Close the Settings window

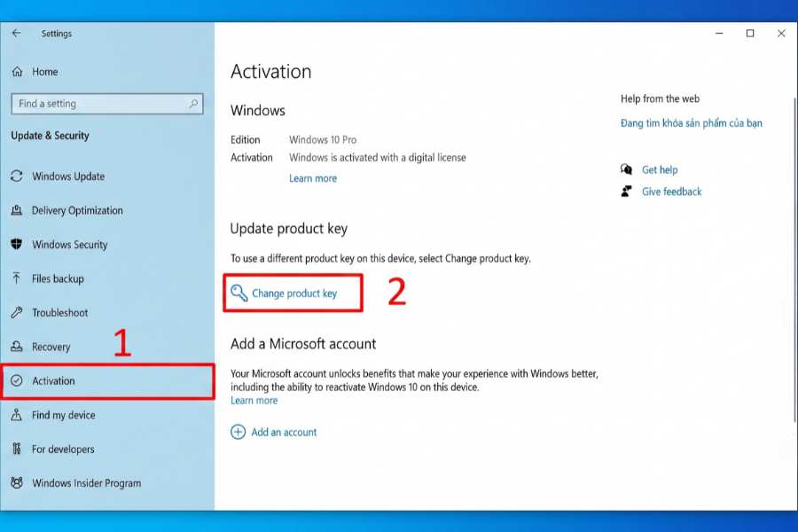pos(781,33)
